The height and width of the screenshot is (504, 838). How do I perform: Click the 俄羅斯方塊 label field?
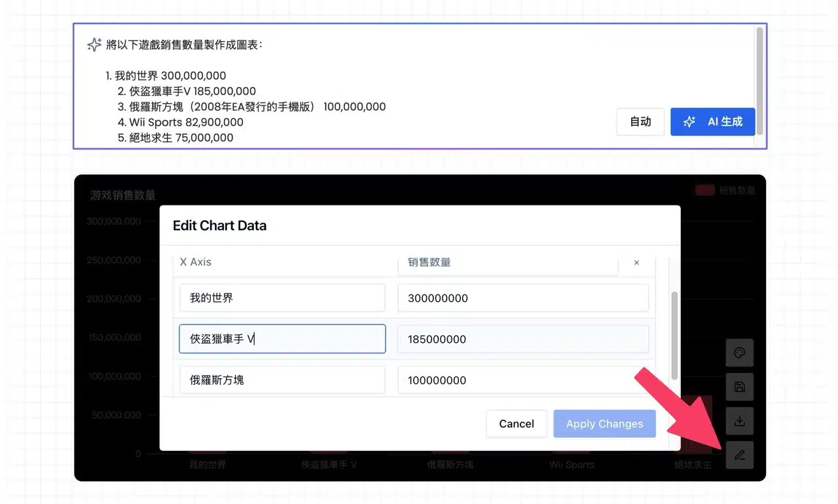pos(282,380)
